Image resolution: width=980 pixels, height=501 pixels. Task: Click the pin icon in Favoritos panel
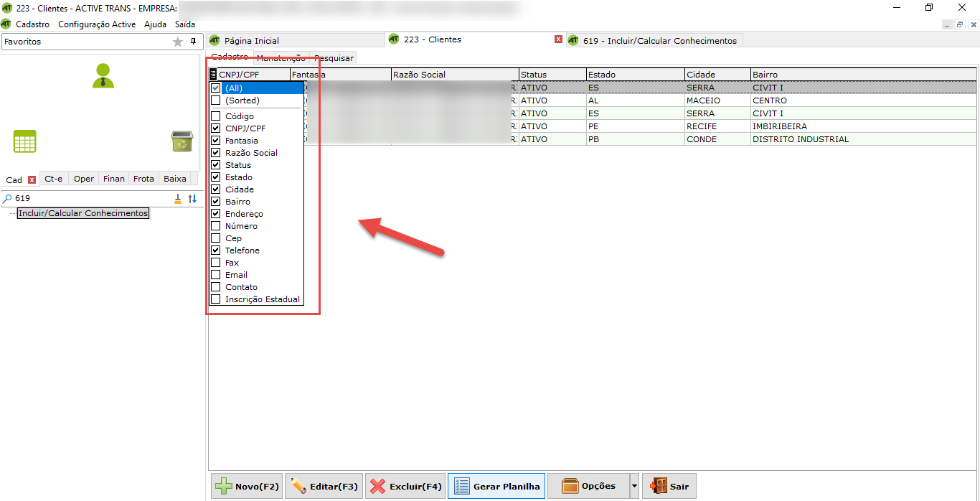pos(192,42)
